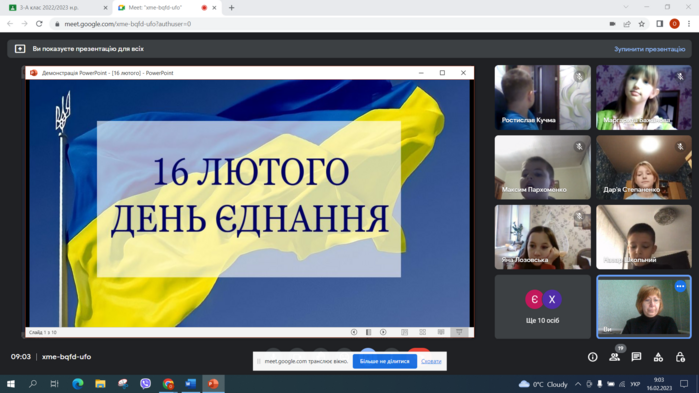Reload the Meet page

tap(39, 24)
